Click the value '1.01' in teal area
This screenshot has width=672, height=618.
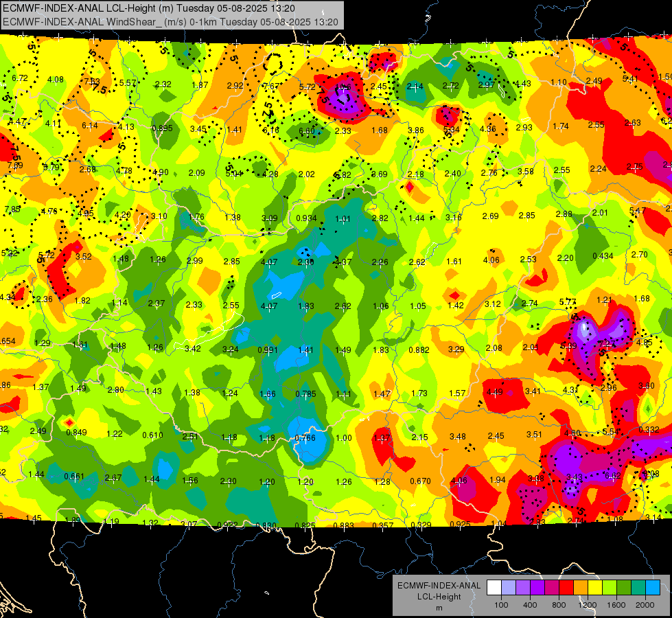pos(343,219)
